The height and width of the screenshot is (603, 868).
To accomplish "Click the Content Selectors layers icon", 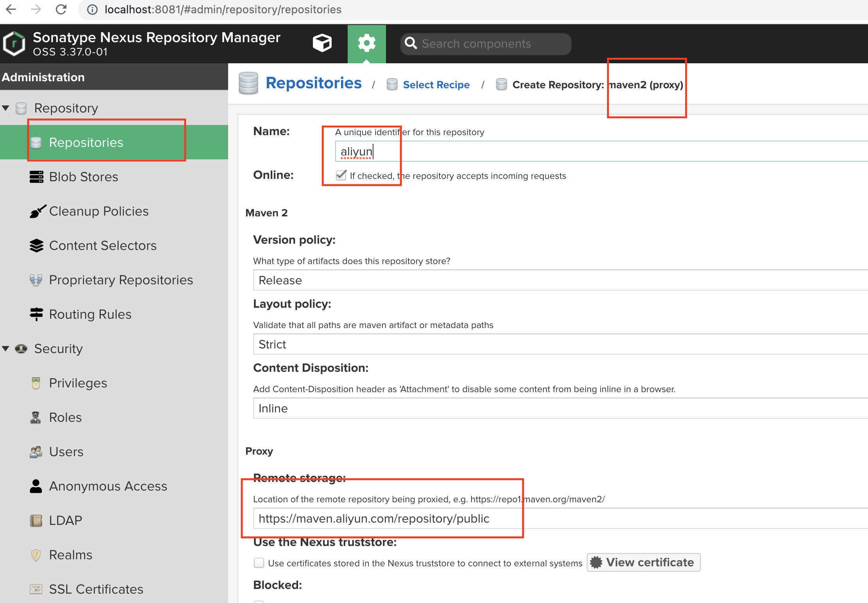I will click(36, 245).
